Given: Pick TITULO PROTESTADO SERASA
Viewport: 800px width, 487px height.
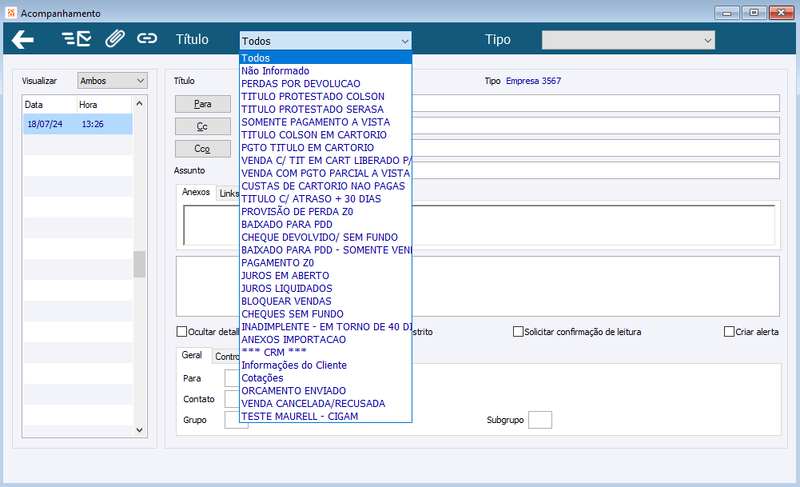Looking at the screenshot, I should pos(326,109).
